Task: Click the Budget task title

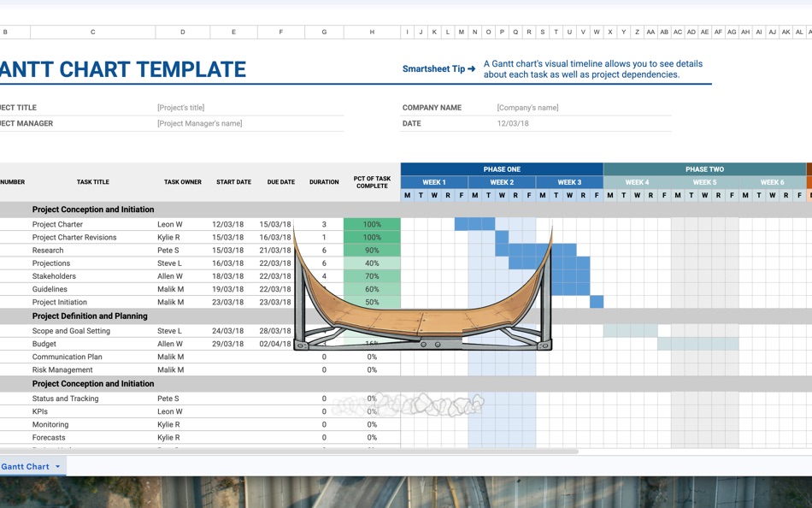Action: point(44,344)
